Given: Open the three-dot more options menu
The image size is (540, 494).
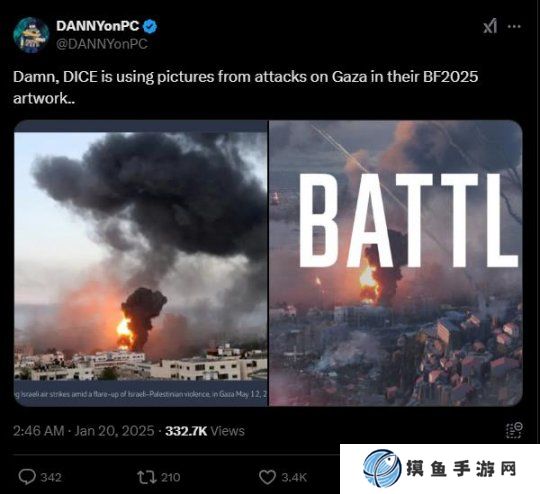Looking at the screenshot, I should [x=514, y=27].
